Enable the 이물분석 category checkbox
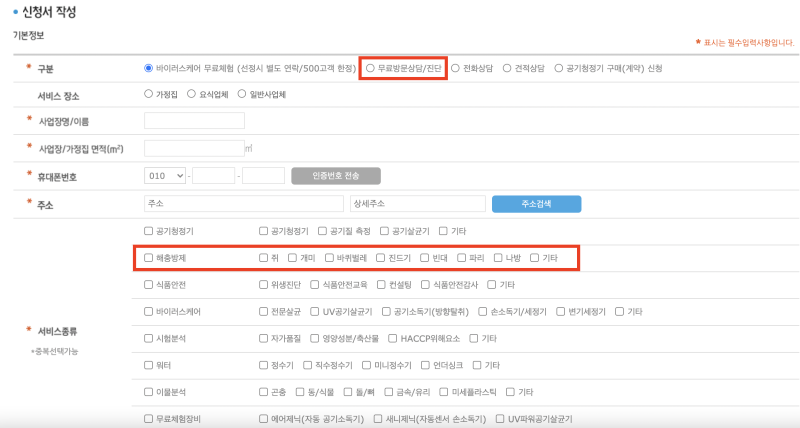800x428 pixels. pos(148,392)
